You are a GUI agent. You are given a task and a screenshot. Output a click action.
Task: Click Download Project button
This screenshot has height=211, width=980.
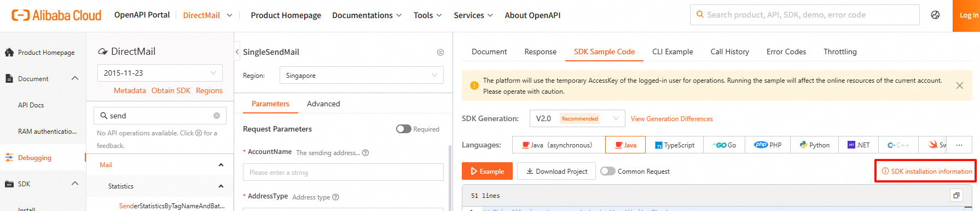(556, 171)
